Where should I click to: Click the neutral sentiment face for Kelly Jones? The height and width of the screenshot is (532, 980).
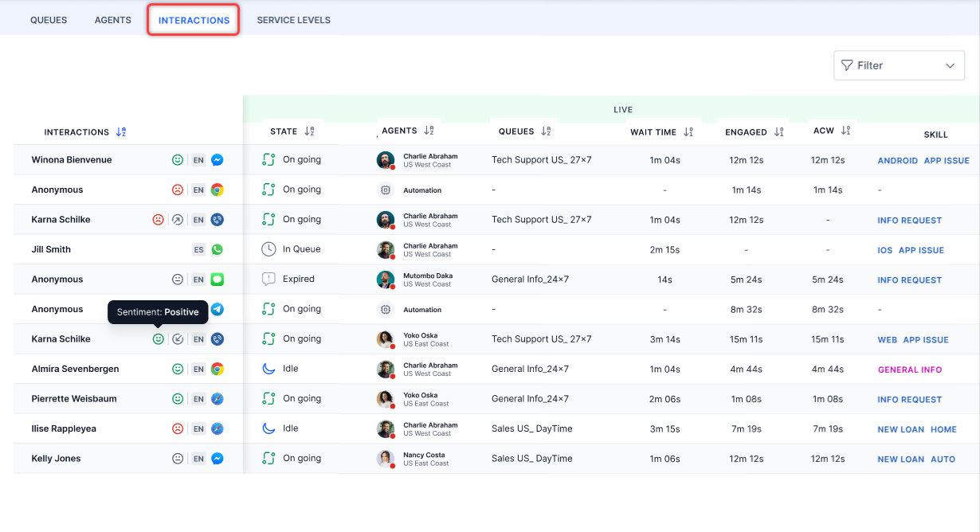pos(178,459)
